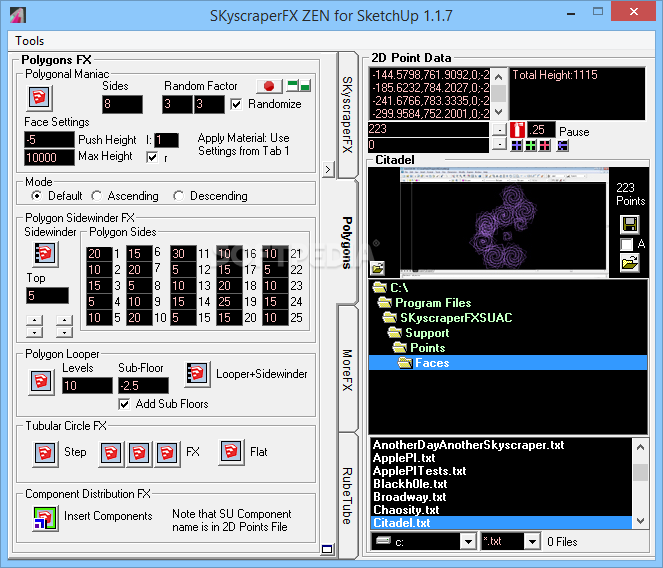This screenshot has height=568, width=663.
Task: Run the Tubular Circle Step button
Action: click(x=45, y=453)
